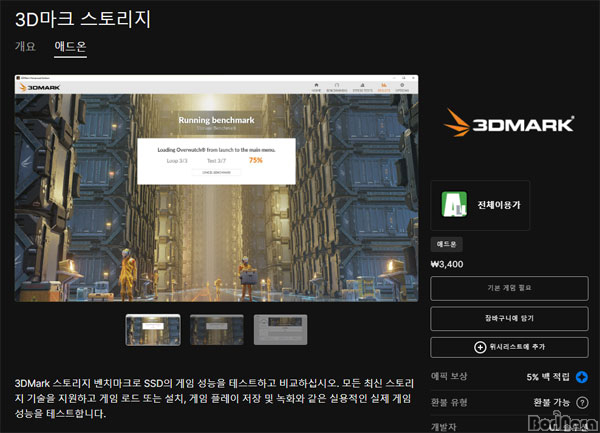Click the 환불 가능 text
Screen dimensions: 600x433
[551, 403]
